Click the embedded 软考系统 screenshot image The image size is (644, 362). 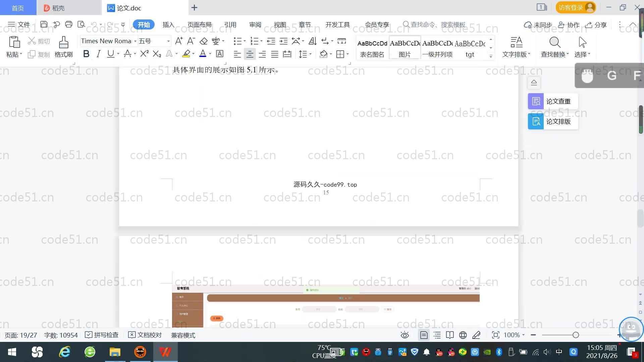tap(326, 306)
